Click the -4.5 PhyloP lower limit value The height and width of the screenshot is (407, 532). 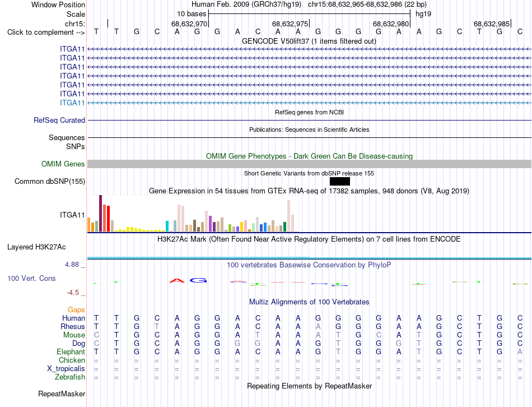click(x=73, y=293)
